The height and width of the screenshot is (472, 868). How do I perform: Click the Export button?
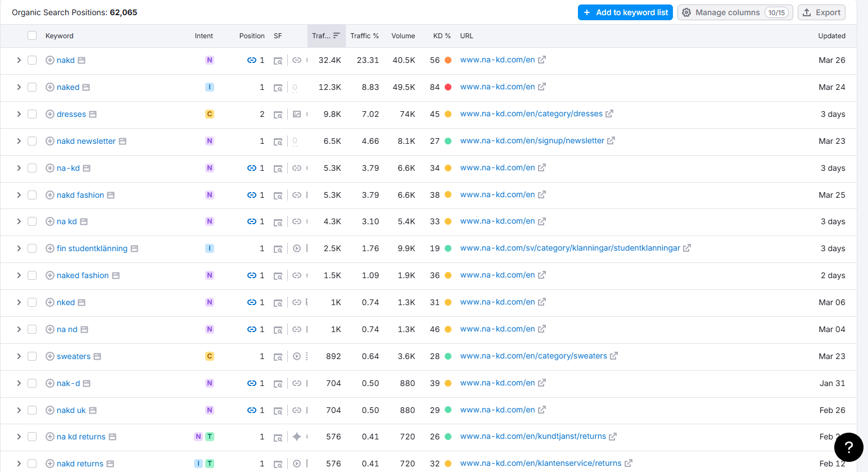tap(821, 12)
